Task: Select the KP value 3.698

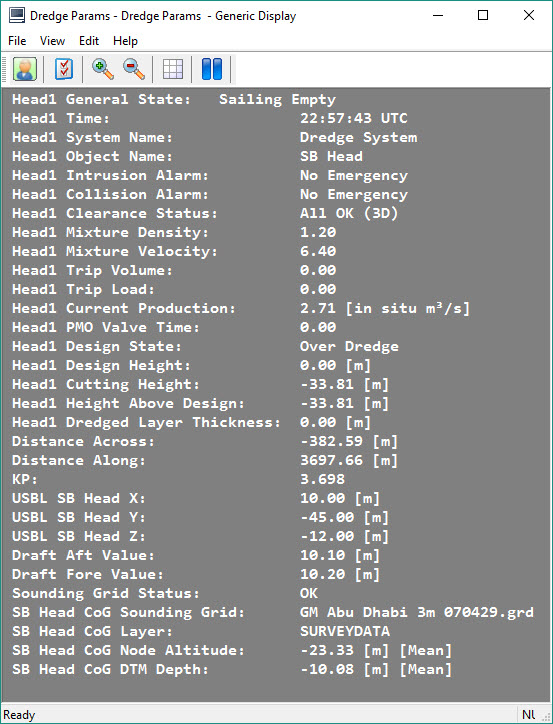Action: [x=322, y=479]
